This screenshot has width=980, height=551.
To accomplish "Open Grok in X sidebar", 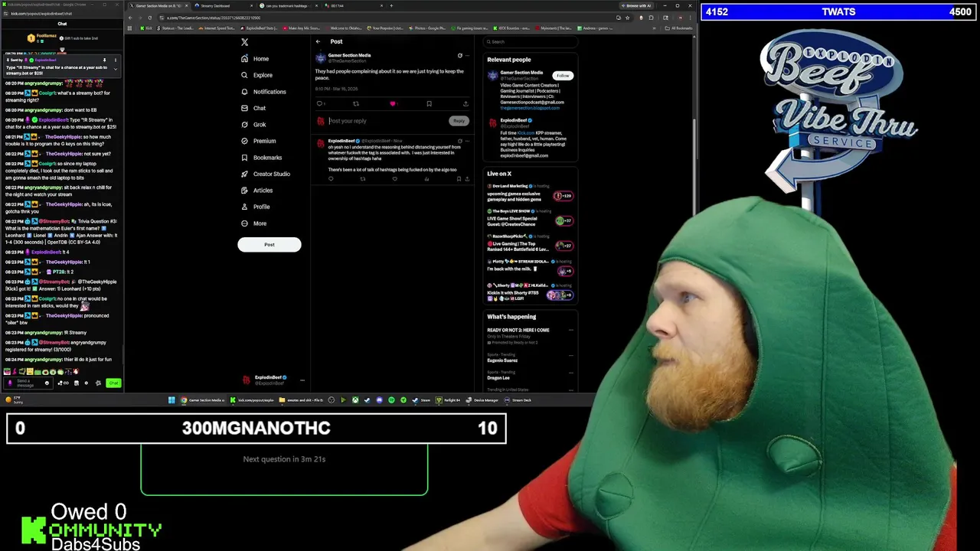I will point(253,125).
